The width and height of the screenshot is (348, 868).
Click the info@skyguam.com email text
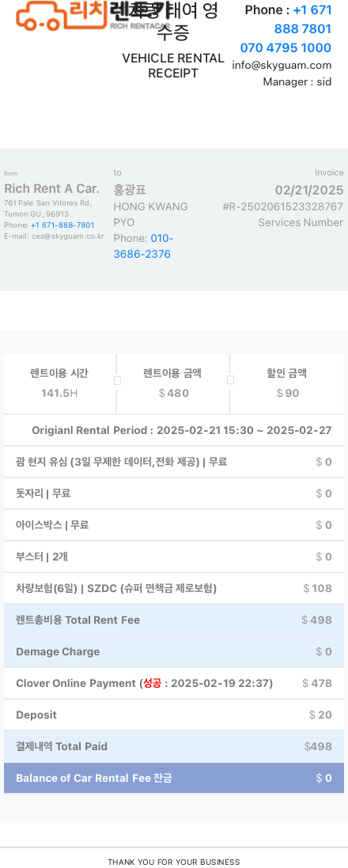pyautogui.click(x=282, y=66)
